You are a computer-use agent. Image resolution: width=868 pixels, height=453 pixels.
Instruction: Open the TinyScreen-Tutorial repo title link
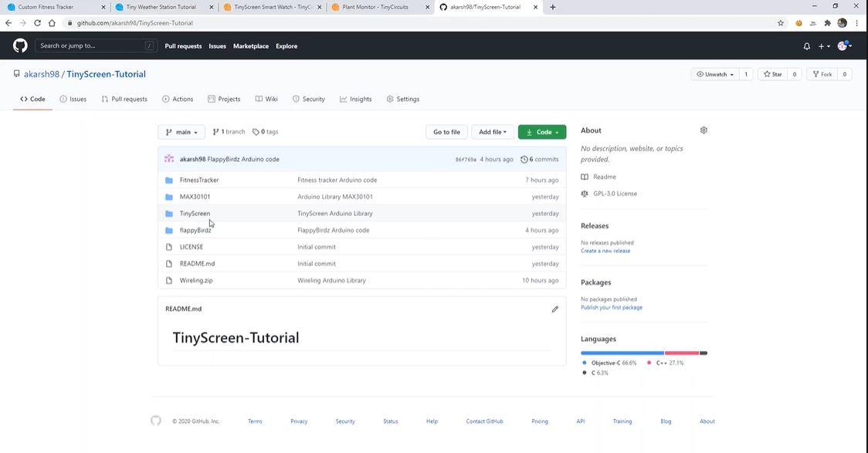pos(107,74)
